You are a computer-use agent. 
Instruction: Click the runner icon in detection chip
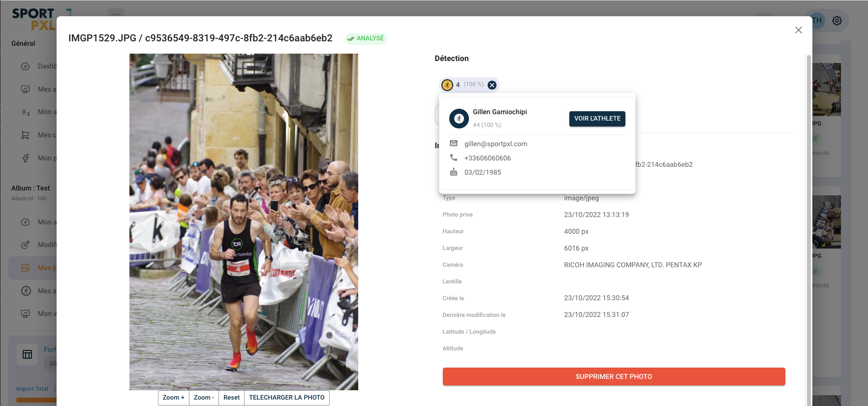click(x=447, y=85)
